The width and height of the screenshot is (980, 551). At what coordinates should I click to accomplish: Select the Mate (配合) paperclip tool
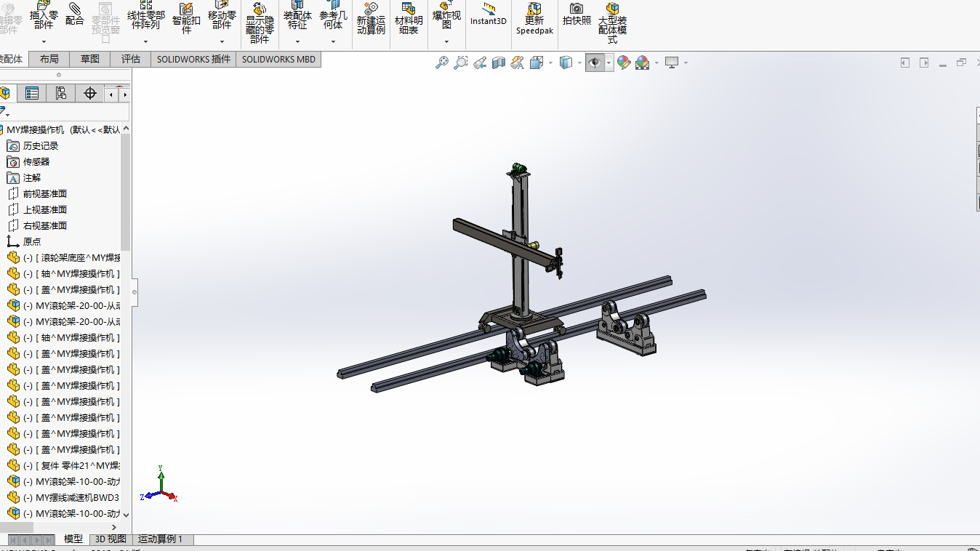[75, 15]
